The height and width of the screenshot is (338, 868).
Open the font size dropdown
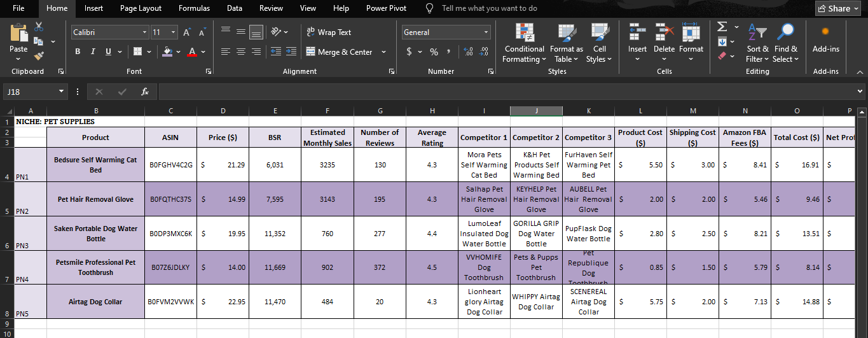[174, 32]
